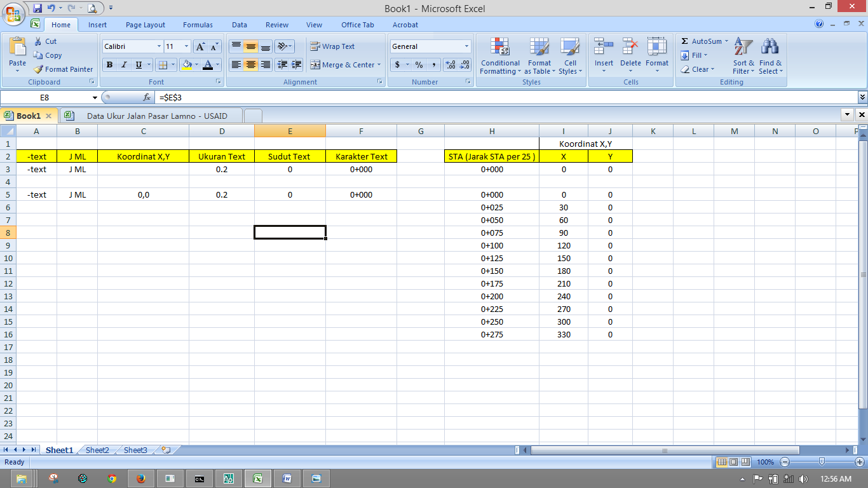Toggle Align Text Right
The image size is (868, 488).
pyautogui.click(x=266, y=65)
